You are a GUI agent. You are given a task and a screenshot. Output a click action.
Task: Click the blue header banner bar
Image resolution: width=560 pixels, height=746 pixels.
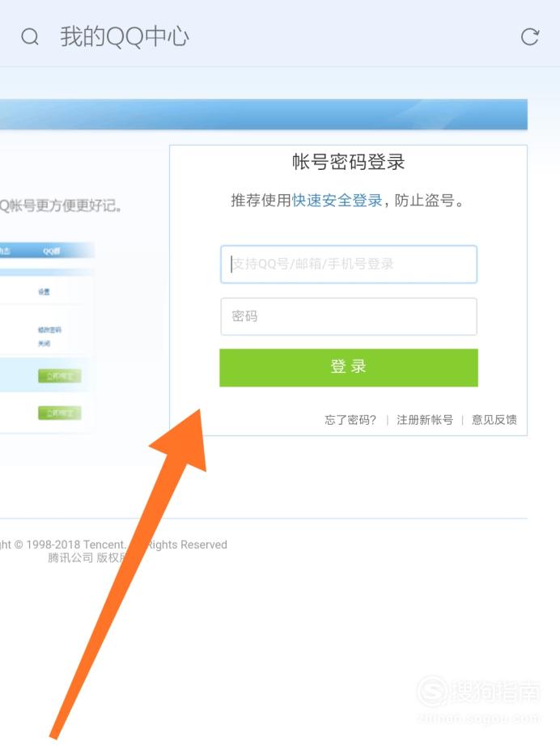(264, 114)
